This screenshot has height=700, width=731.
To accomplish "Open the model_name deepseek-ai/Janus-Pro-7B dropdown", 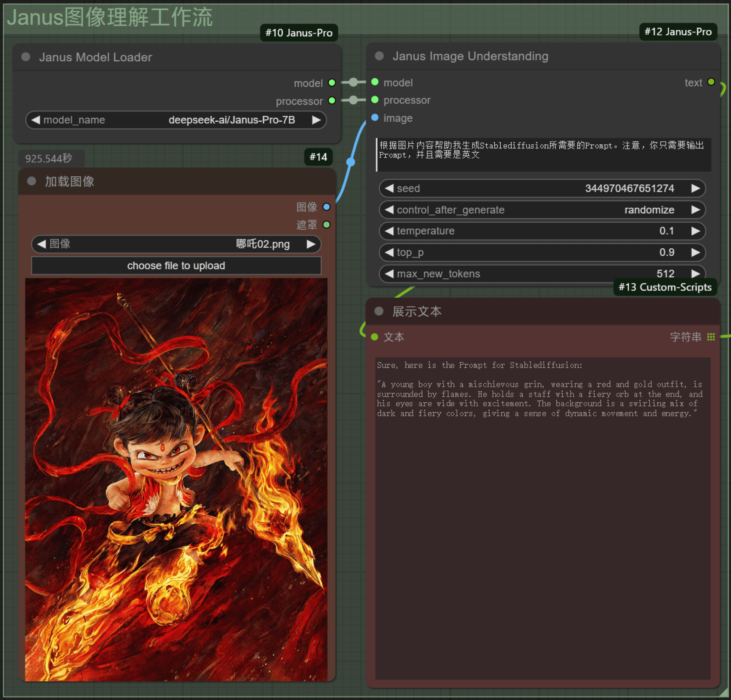I will (176, 120).
